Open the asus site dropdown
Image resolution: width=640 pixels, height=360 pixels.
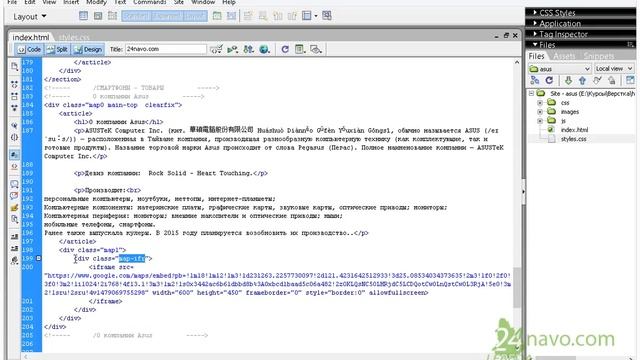pos(560,69)
